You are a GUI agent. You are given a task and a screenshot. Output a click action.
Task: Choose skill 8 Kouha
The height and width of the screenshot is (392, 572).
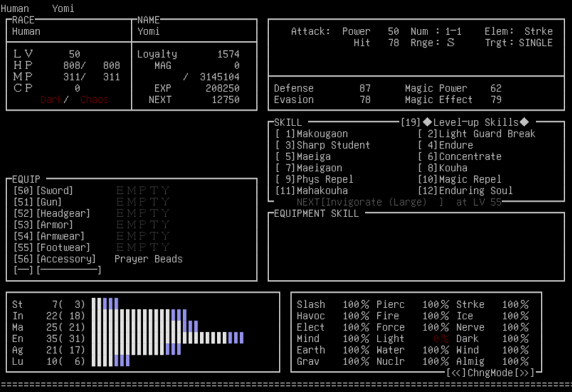click(443, 168)
